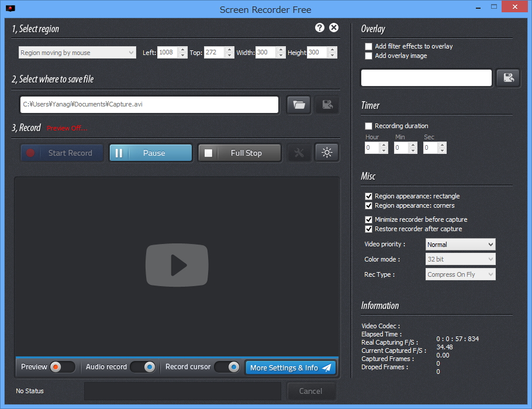Uncheck Minimize recorder before capture
532x409 pixels.
click(368, 219)
